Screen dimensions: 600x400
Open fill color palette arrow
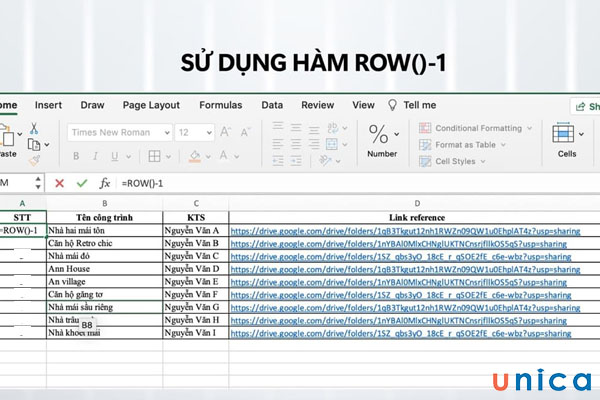point(208,157)
